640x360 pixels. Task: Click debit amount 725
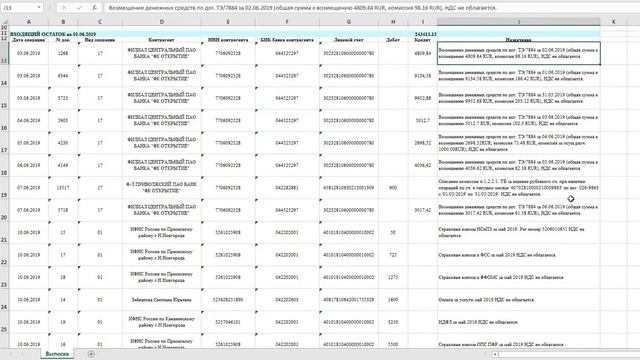click(393, 255)
